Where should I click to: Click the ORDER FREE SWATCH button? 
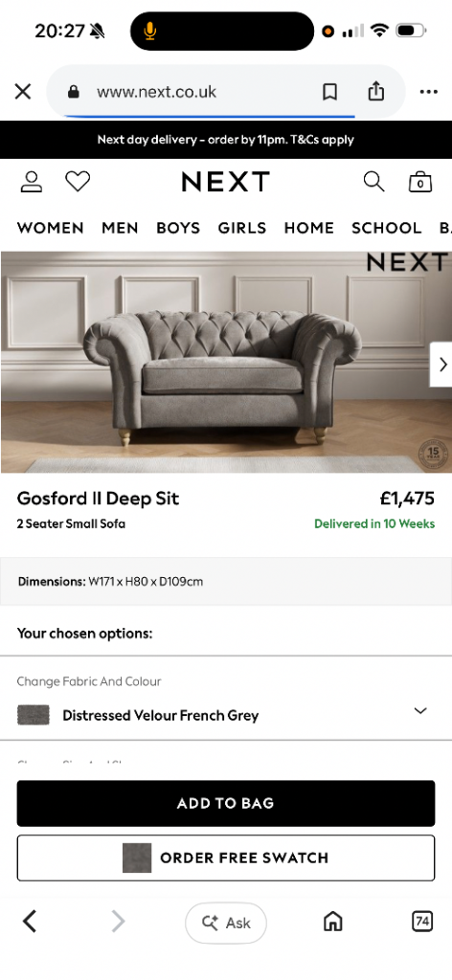pos(226,857)
